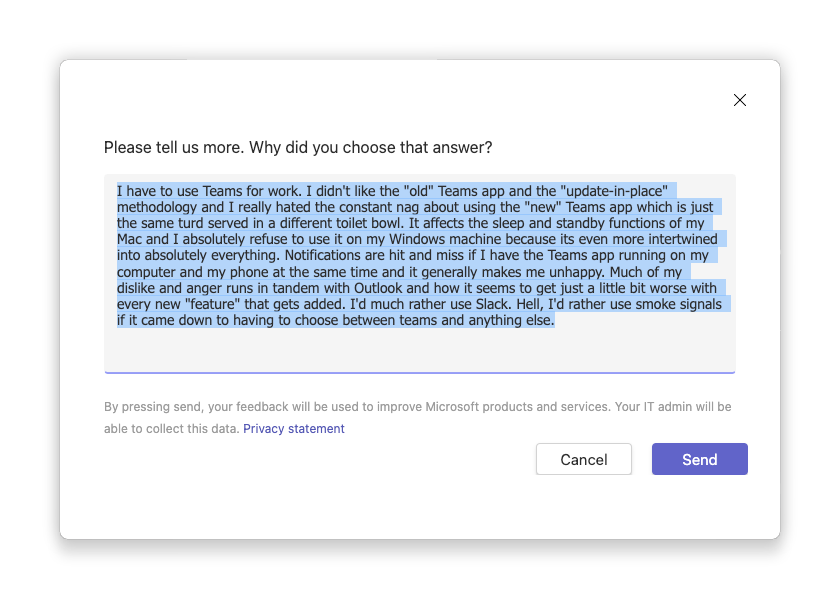Screen dimensions: 840x600
Task: Click the last line of the highlighted text
Action: [x=333, y=319]
